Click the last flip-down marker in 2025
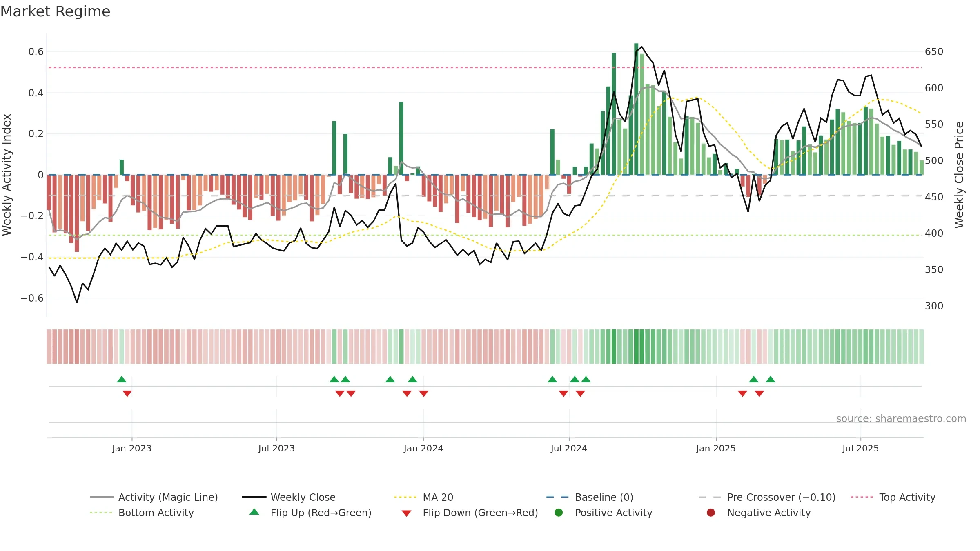Screen dimensions: 980x551 coord(759,393)
